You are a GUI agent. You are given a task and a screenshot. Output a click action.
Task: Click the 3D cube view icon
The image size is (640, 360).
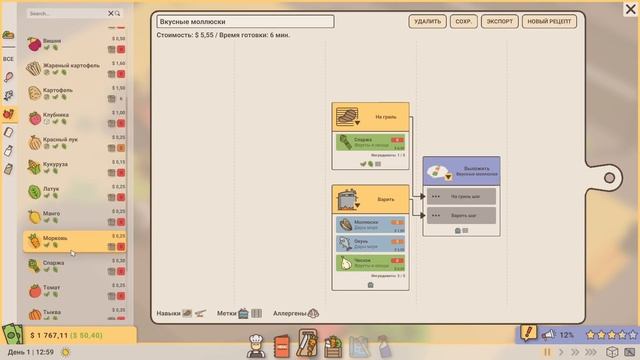612,352
